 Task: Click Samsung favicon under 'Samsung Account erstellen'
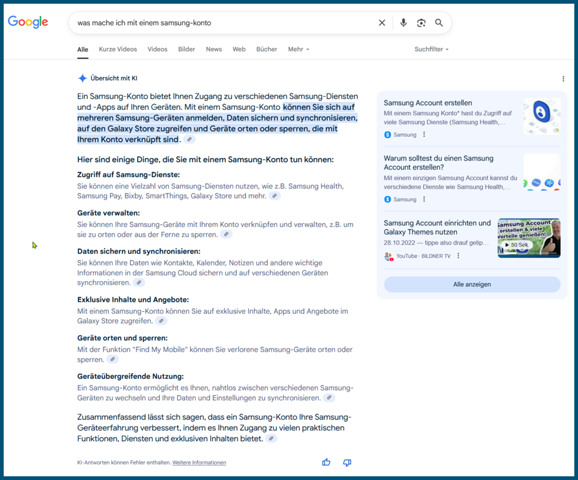(387, 135)
